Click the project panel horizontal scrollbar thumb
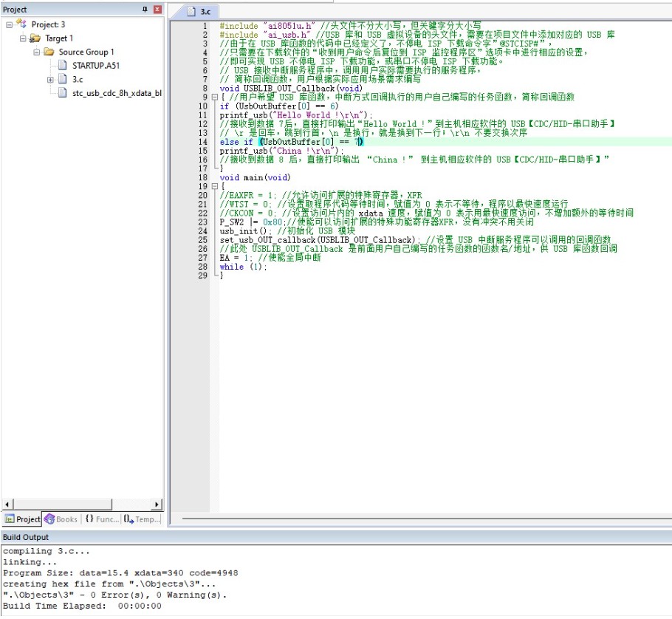This screenshot has width=672, height=619. 63,504
